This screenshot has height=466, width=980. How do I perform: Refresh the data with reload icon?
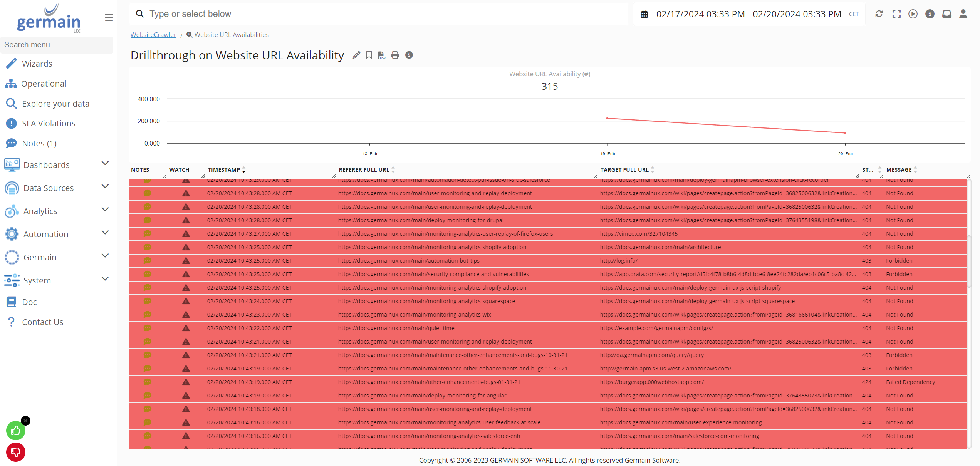point(879,14)
